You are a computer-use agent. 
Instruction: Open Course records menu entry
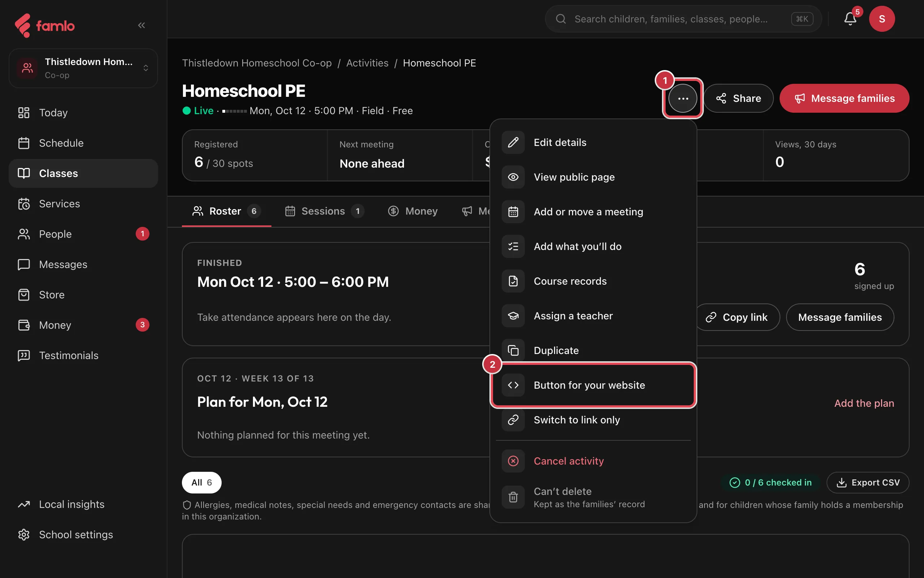click(x=593, y=281)
